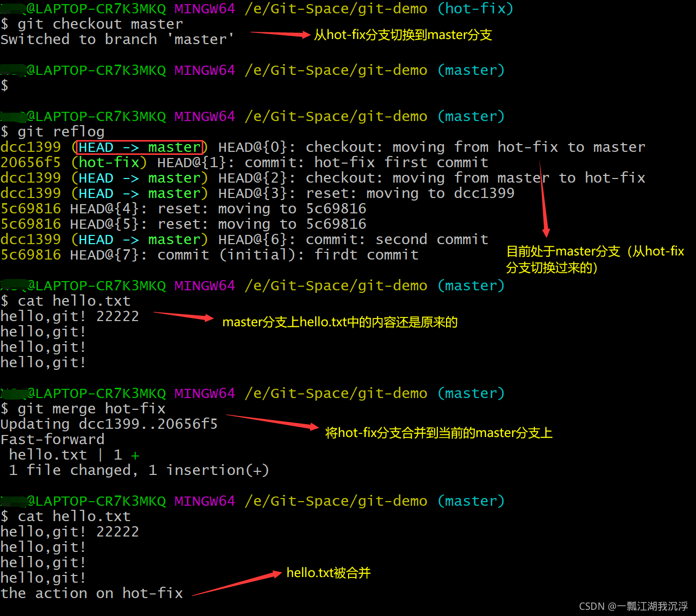Click the CSDN author credit text

633,606
